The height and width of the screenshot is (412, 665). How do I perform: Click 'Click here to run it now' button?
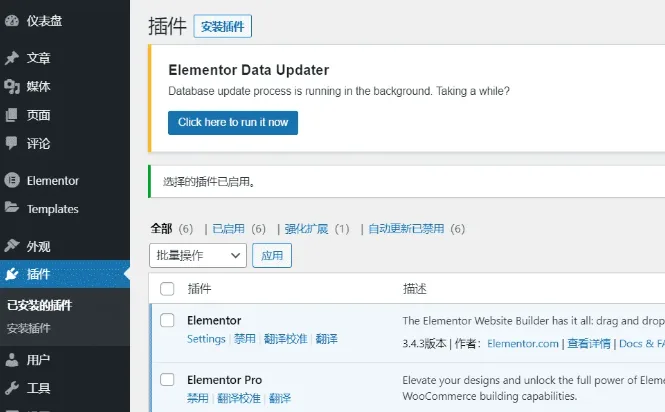(x=233, y=123)
